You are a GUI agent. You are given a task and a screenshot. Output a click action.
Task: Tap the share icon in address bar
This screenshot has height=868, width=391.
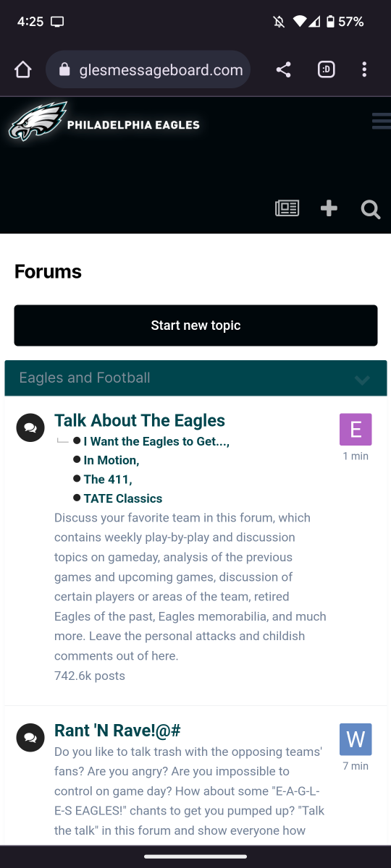point(284,70)
